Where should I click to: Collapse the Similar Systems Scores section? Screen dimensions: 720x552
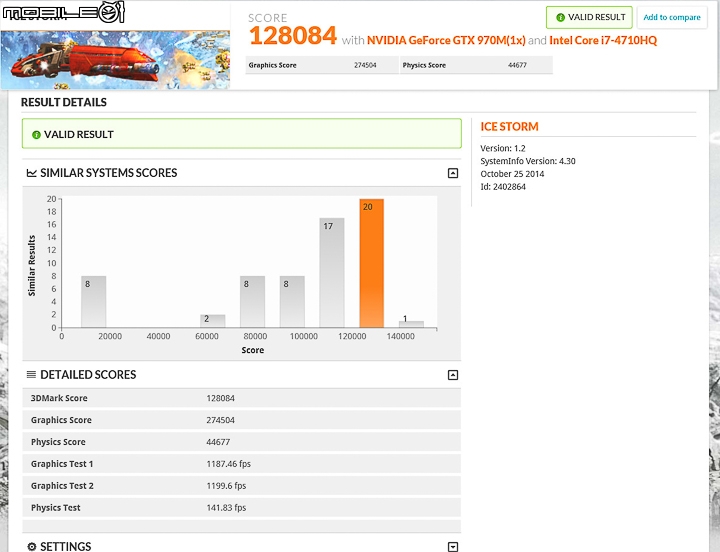453,173
